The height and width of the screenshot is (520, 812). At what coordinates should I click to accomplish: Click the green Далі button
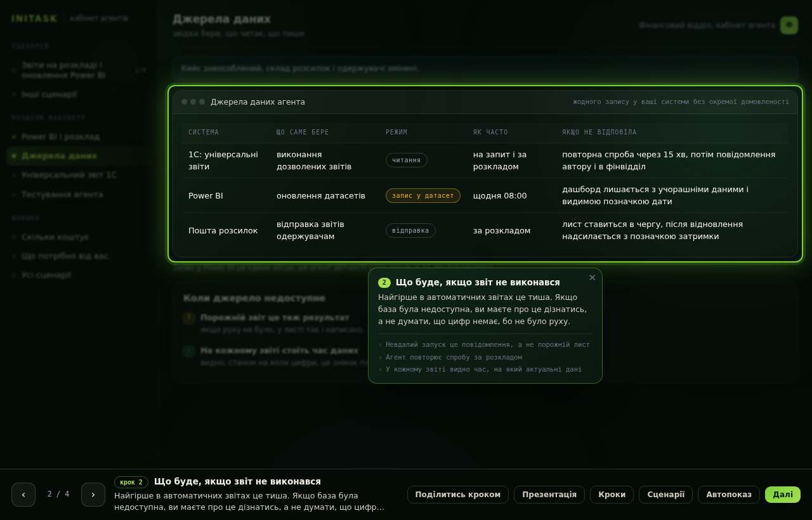coord(783,495)
